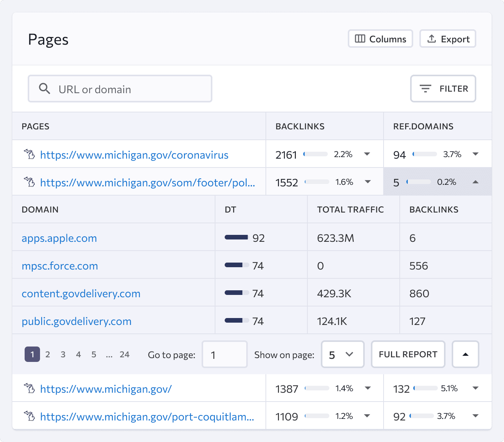Expand ref.domains for port-coquitlam row
The width and height of the screenshot is (504, 442).
click(476, 416)
